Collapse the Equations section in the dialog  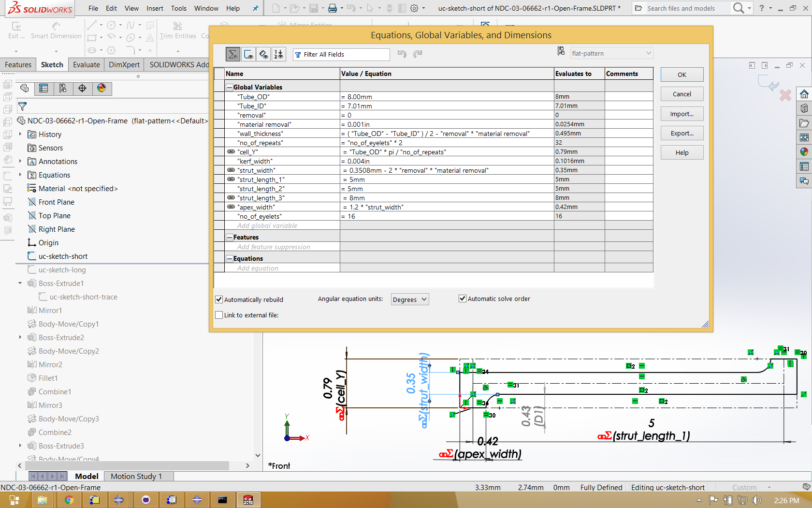(230, 258)
